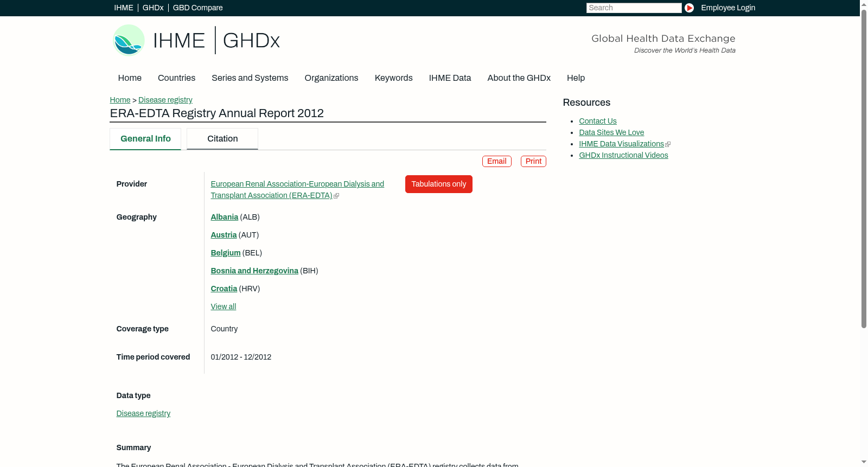
Task: Select IHME Data menu item
Action: pyautogui.click(x=450, y=78)
